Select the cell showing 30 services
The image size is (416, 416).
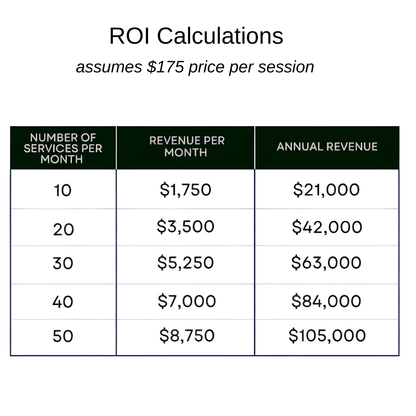coord(63,265)
